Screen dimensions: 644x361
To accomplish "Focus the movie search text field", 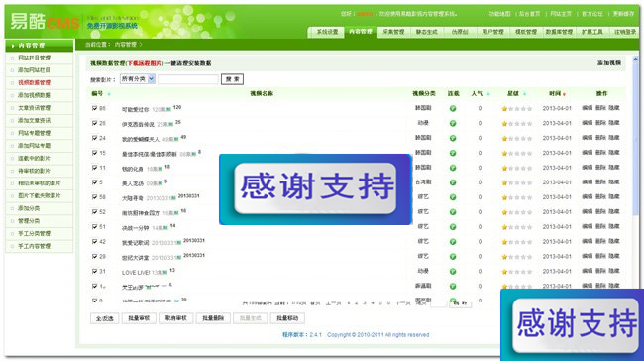I will point(188,79).
